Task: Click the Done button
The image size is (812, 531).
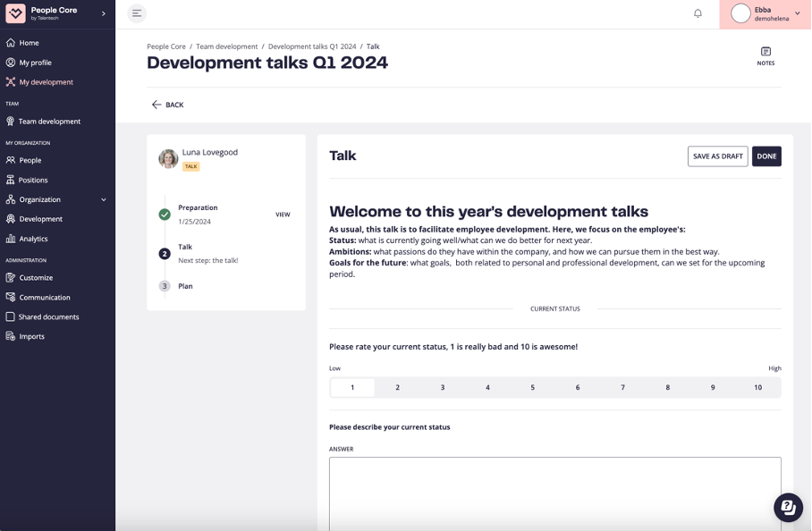Action: click(766, 156)
